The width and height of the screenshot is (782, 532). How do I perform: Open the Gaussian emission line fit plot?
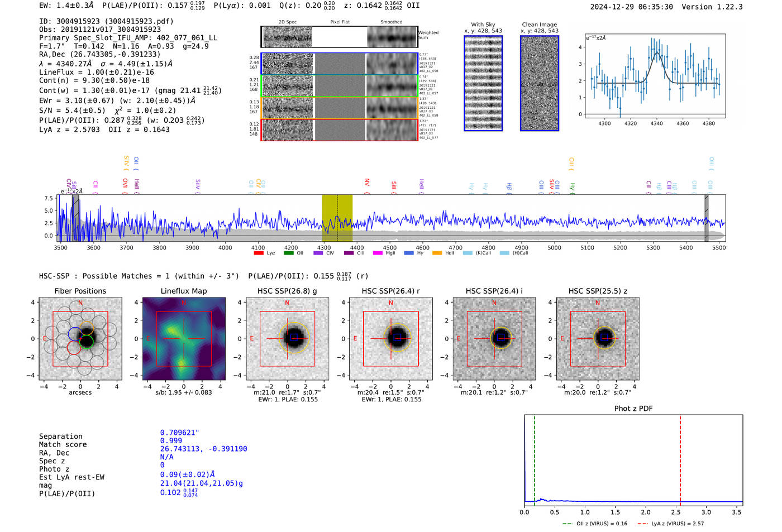point(655,76)
